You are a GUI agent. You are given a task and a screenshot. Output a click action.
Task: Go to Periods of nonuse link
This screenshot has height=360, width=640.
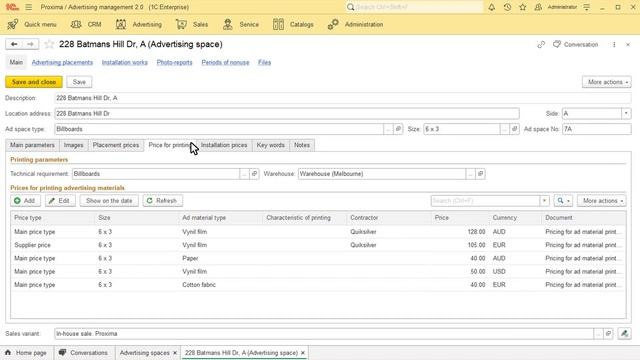pos(225,62)
